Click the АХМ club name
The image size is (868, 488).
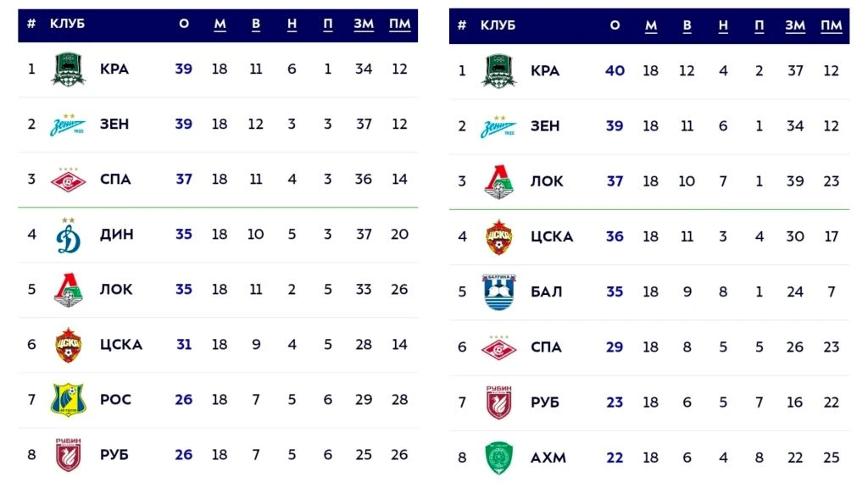(548, 457)
